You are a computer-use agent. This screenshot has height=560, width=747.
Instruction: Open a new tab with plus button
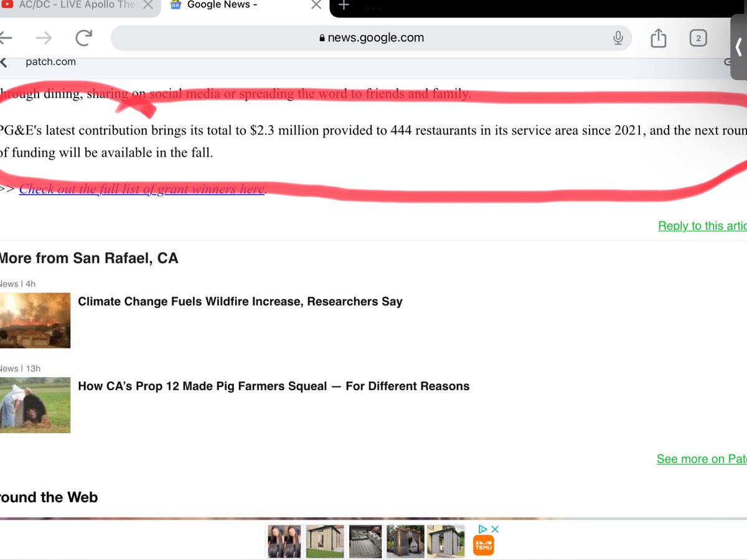coord(344,6)
